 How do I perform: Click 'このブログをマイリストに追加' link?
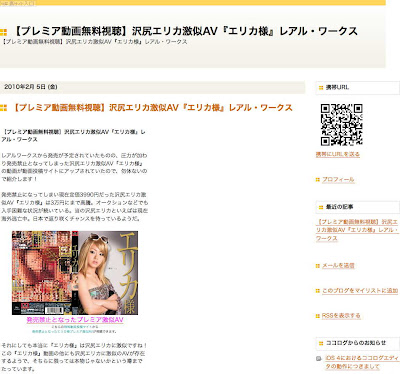pos(360,291)
